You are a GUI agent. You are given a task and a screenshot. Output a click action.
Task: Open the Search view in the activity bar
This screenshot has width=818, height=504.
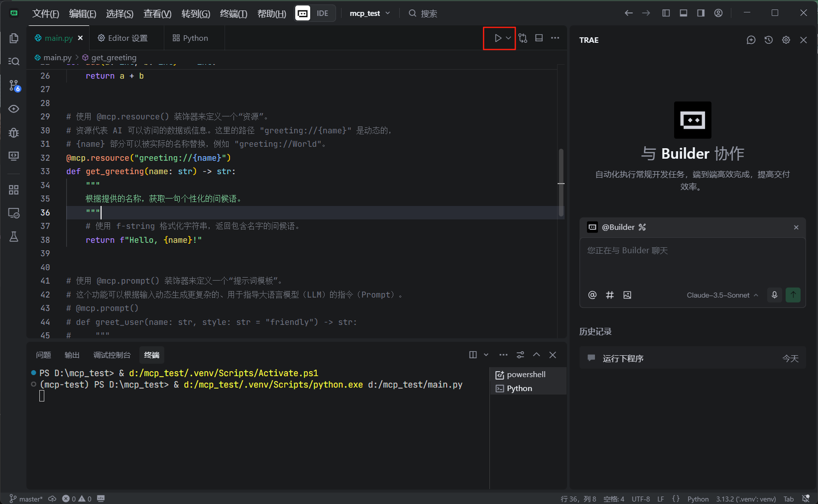click(x=14, y=61)
